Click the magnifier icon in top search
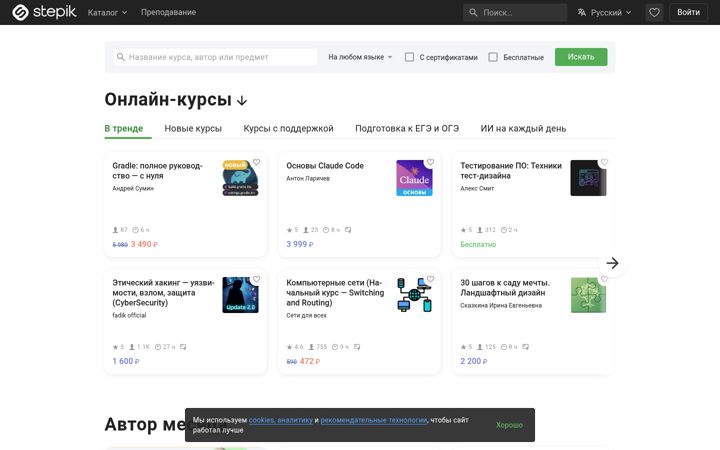 click(473, 12)
